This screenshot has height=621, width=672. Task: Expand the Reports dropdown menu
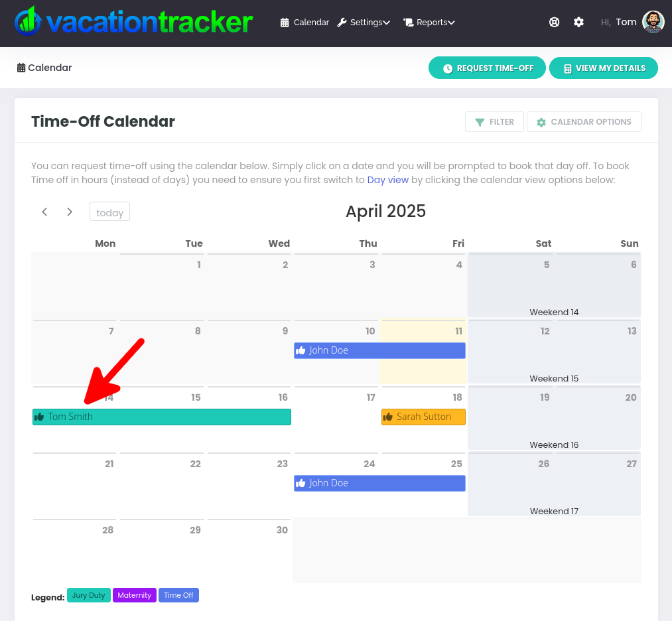429,23
